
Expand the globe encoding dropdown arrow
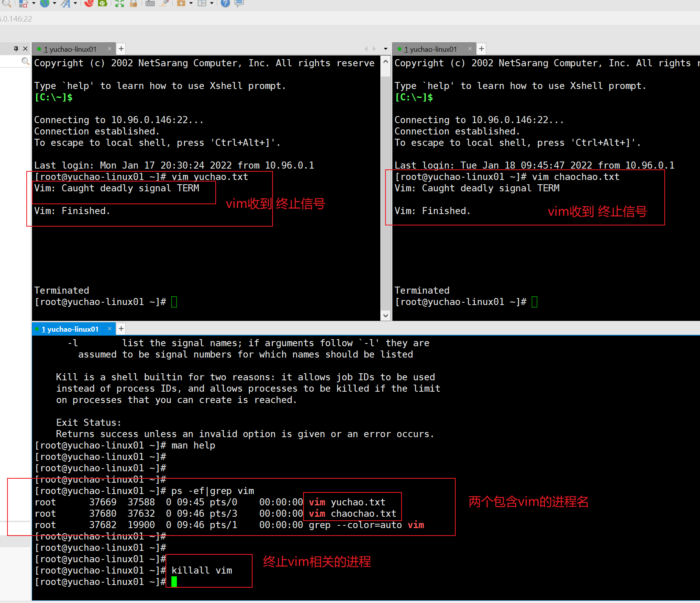(54, 4)
